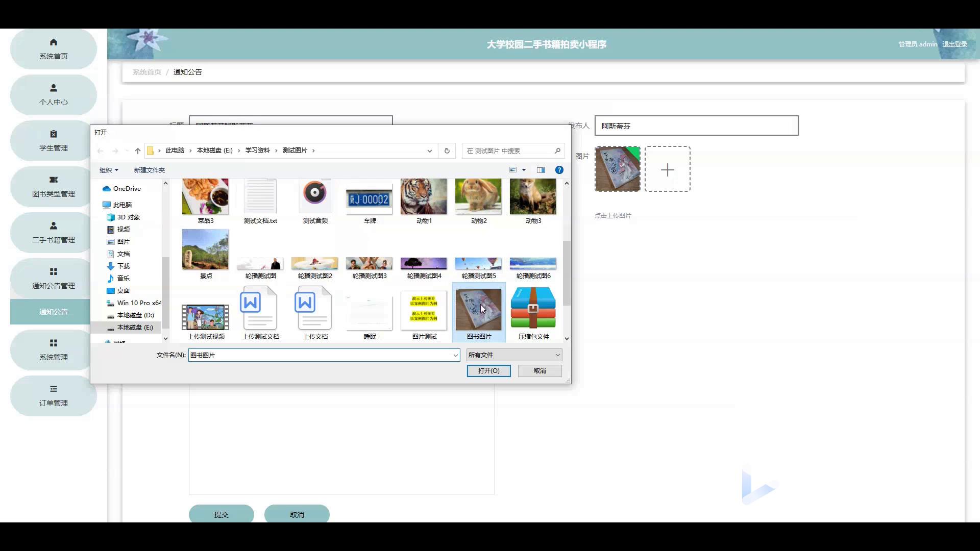Select 本地磁盘 (D:) in navigation tree
Screen dimensions: 980x551
pyautogui.click(x=130, y=315)
